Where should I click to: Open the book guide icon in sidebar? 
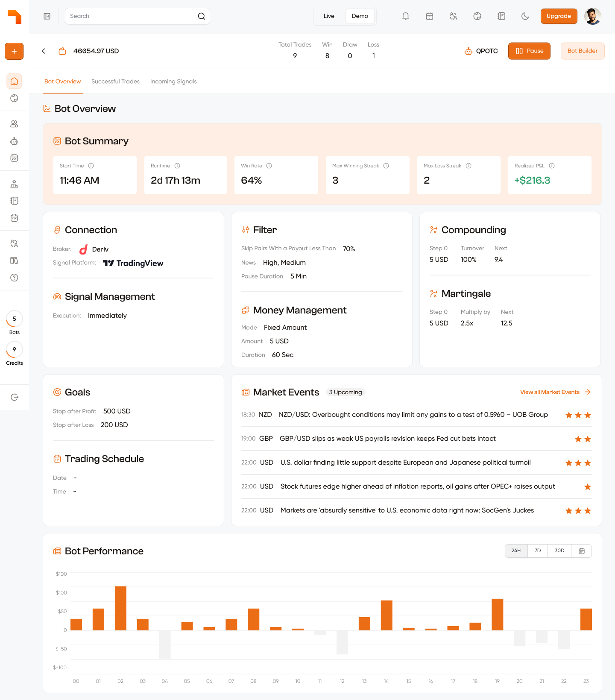coord(14,261)
